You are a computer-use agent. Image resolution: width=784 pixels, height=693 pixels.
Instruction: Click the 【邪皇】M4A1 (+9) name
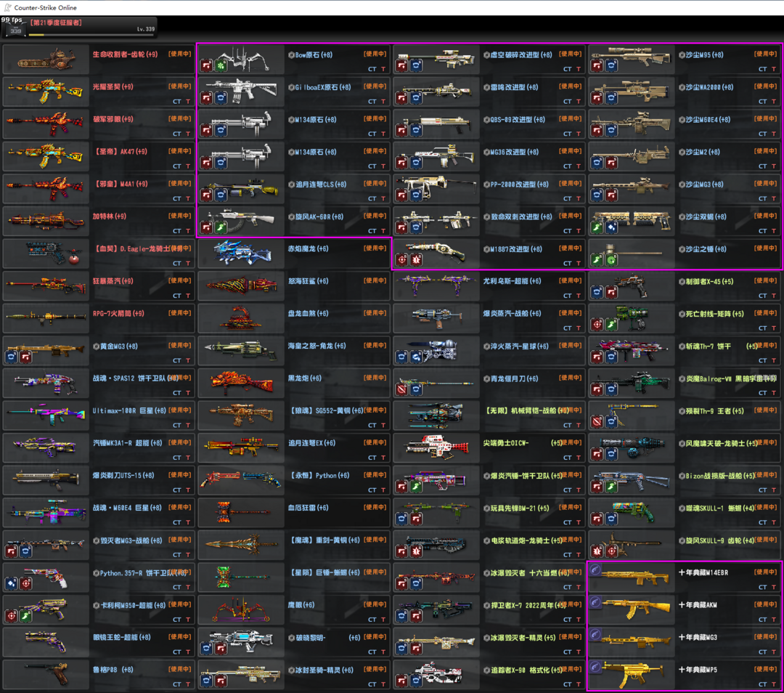pos(120,184)
